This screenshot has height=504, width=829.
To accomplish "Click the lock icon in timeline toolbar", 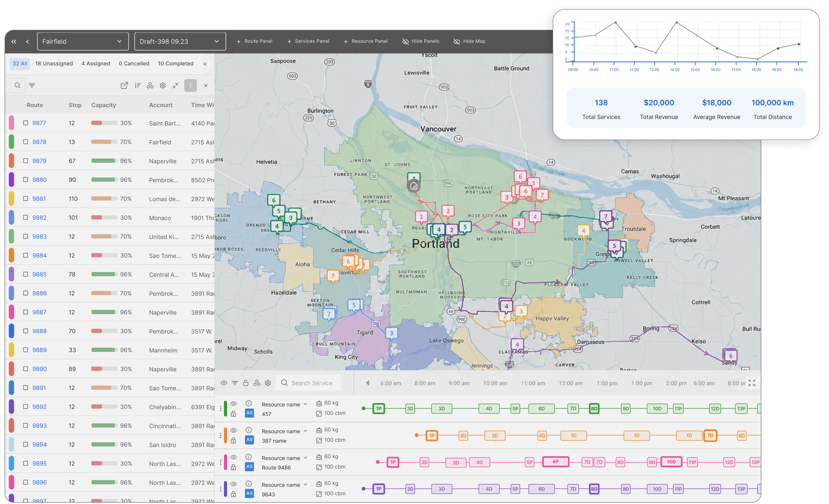I will (246, 383).
